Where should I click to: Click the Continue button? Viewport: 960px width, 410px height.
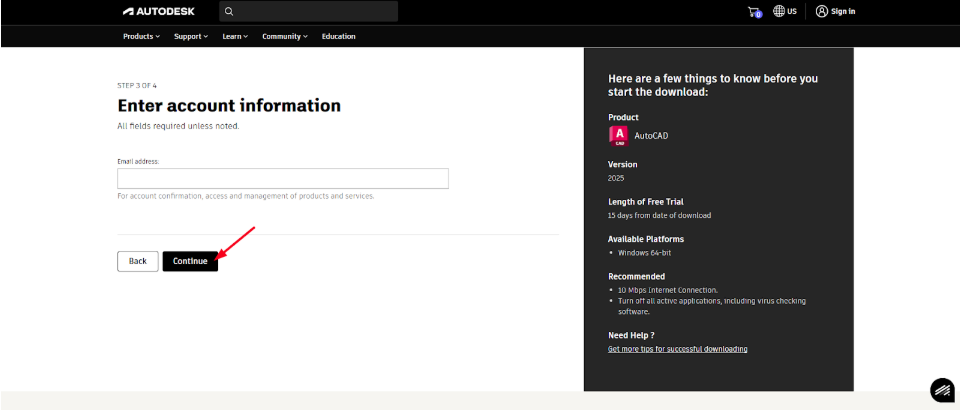tap(190, 261)
